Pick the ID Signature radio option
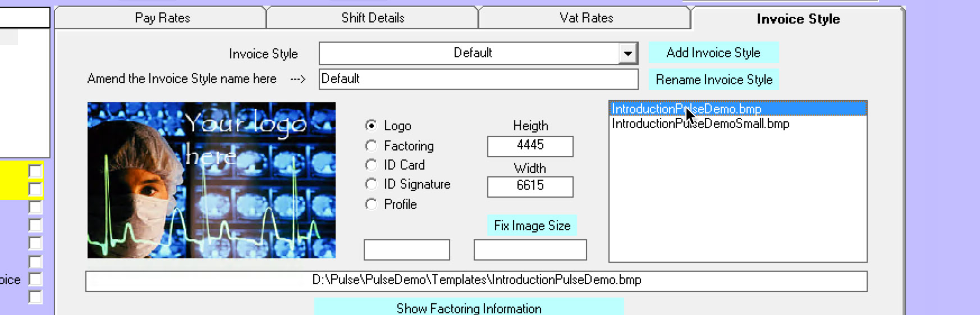980x315 pixels. click(371, 184)
